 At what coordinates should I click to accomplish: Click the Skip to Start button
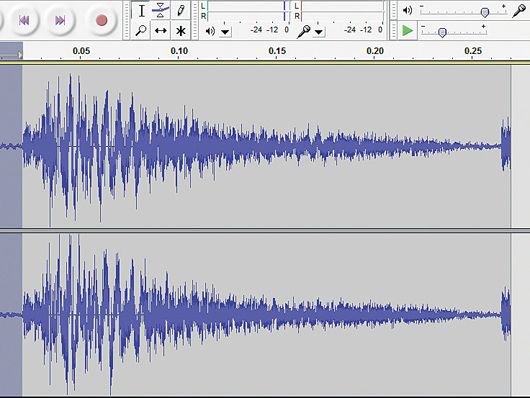click(x=24, y=20)
